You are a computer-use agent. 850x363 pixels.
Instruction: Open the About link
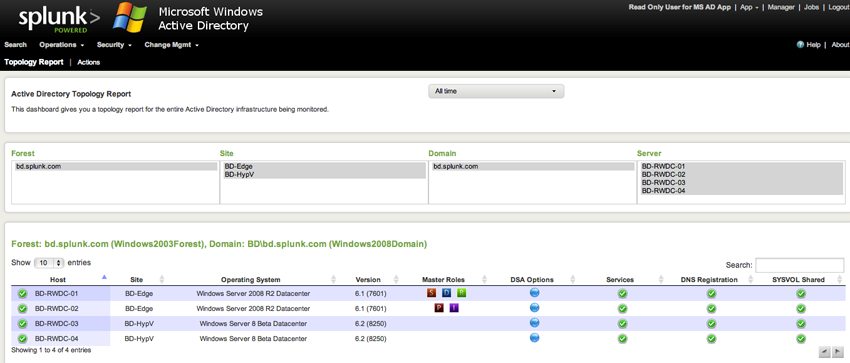pyautogui.click(x=840, y=45)
